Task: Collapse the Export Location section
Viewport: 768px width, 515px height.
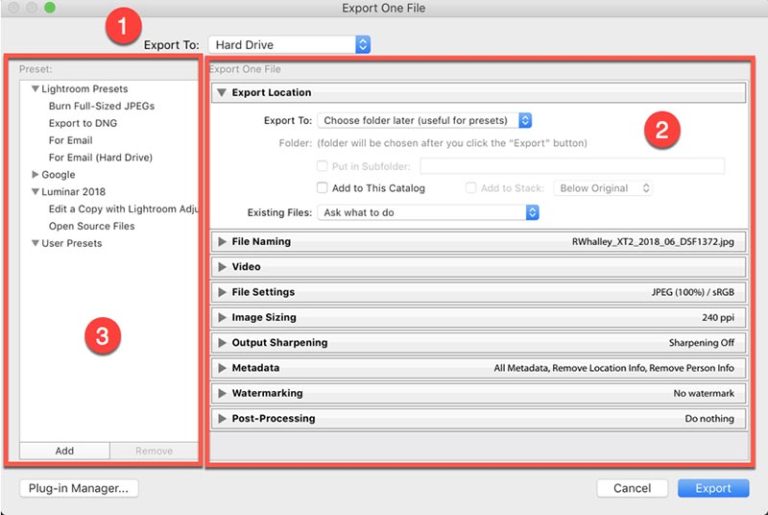Action: 221,93
